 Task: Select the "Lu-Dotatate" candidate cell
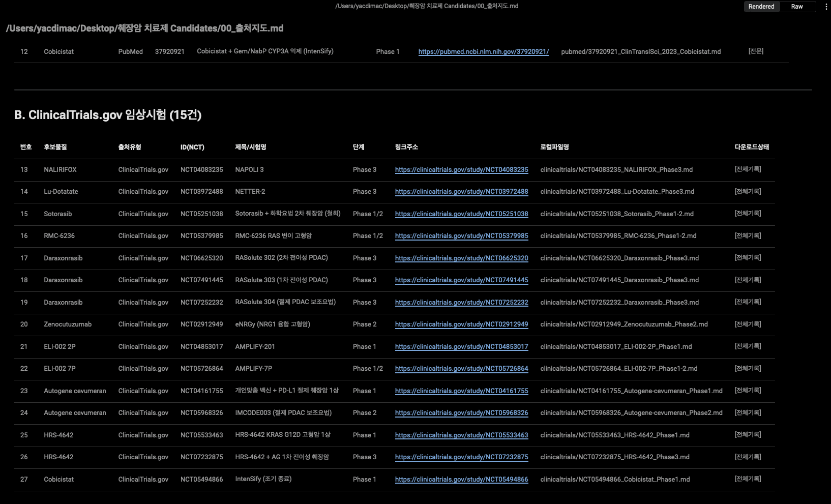coord(61,192)
